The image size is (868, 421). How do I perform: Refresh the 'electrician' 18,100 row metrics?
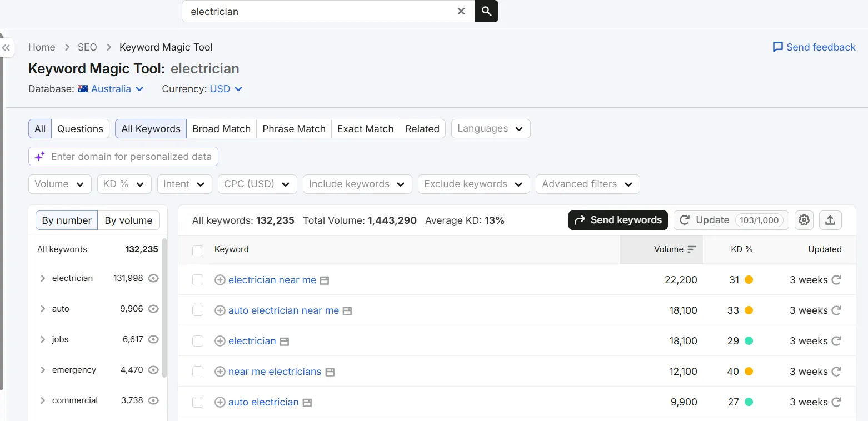[836, 341]
